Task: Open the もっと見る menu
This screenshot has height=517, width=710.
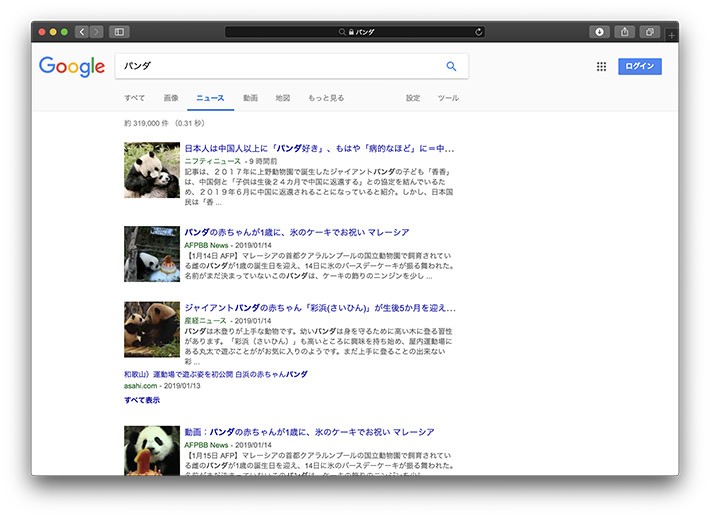Action: coord(326,98)
